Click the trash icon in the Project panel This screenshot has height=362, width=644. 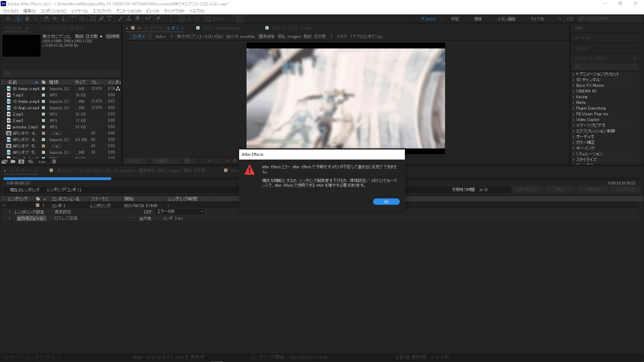[54, 162]
